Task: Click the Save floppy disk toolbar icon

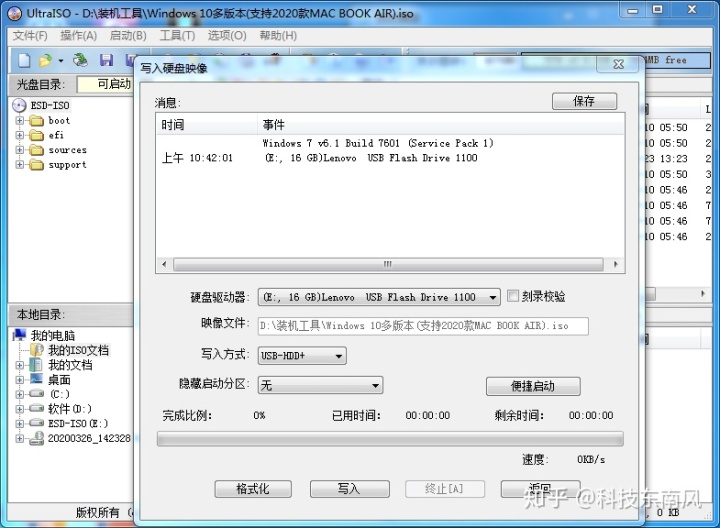Action: click(x=107, y=60)
